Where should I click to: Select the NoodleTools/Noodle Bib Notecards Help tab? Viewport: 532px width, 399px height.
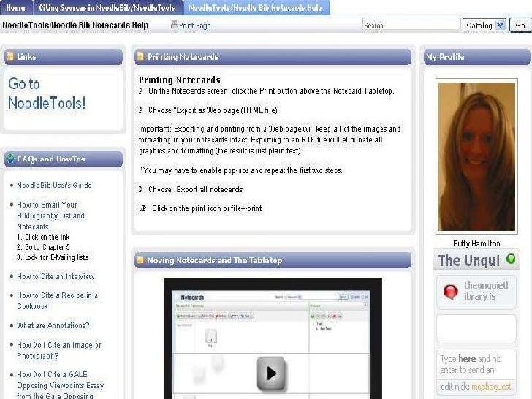(256, 7)
